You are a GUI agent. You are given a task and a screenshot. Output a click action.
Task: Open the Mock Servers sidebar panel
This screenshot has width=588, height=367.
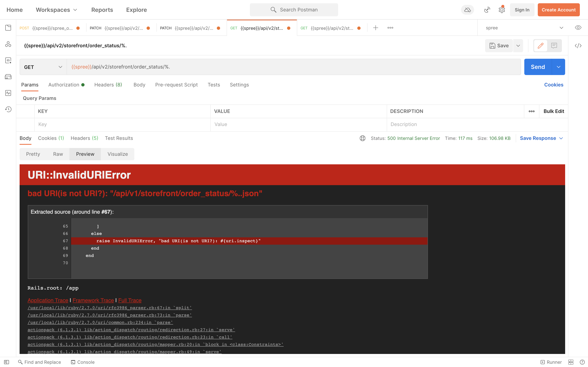point(8,76)
